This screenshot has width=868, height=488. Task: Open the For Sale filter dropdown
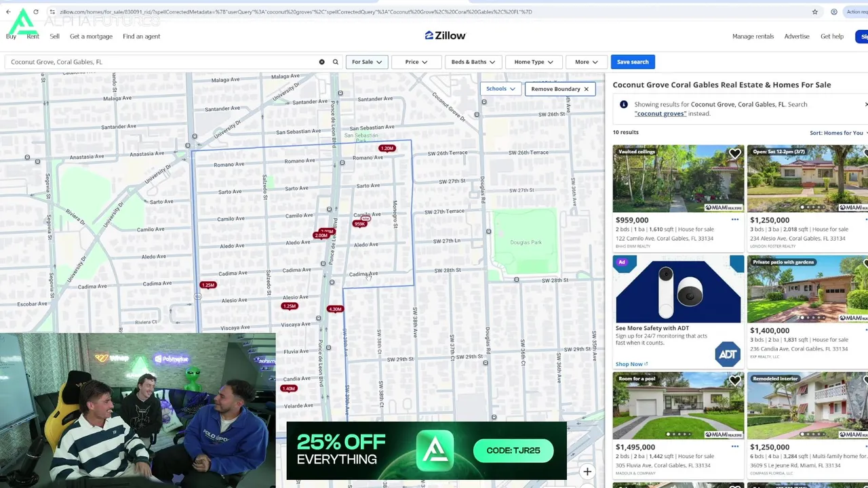(x=367, y=62)
